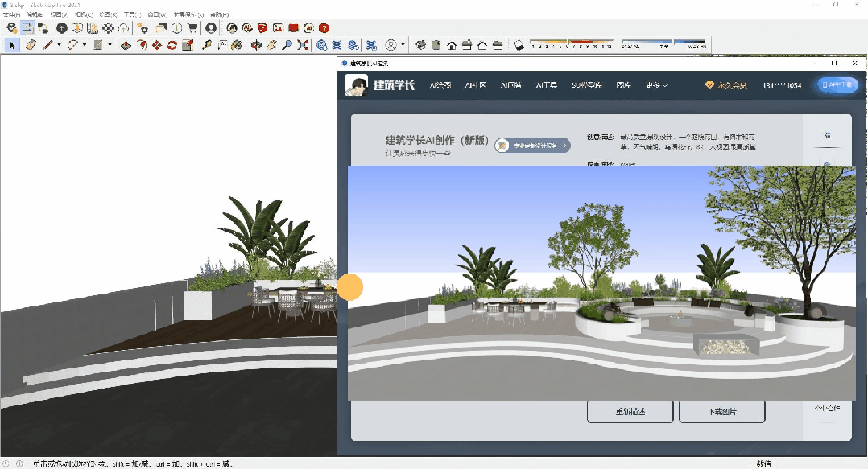Click the Zoom Extents tool

[302, 45]
